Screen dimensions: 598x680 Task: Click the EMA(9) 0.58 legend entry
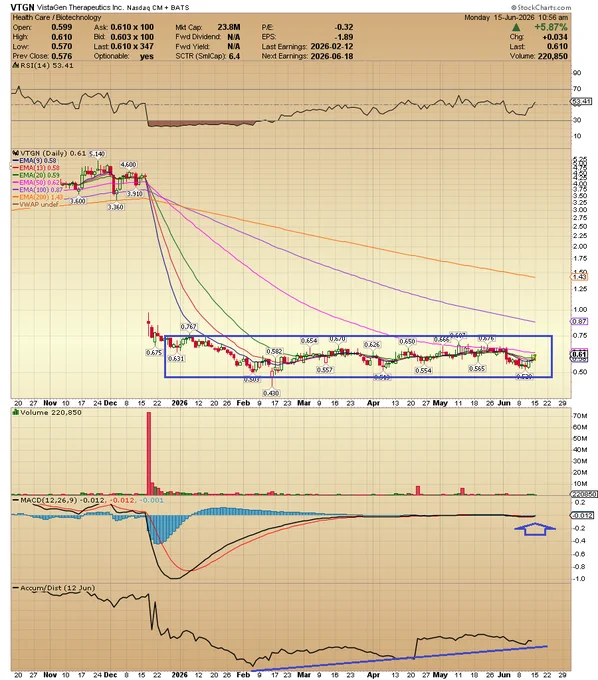click(x=37, y=160)
